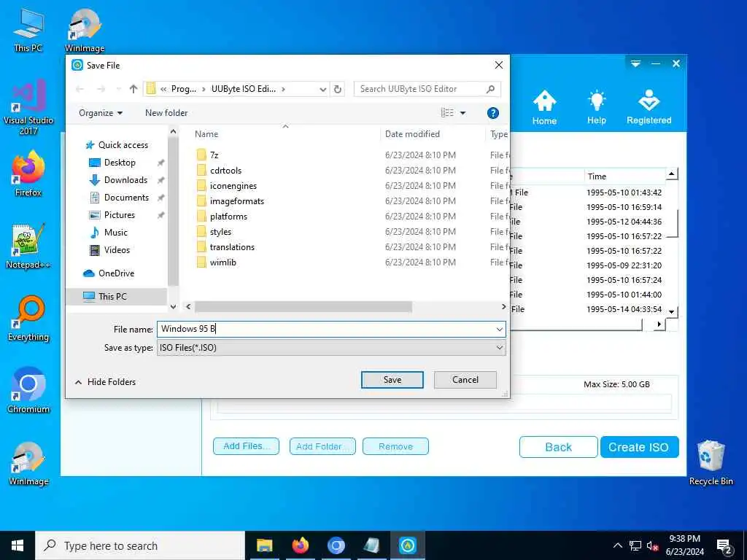Go Back in UUByte ISO Editor
This screenshot has height=560, width=747.
(558, 447)
